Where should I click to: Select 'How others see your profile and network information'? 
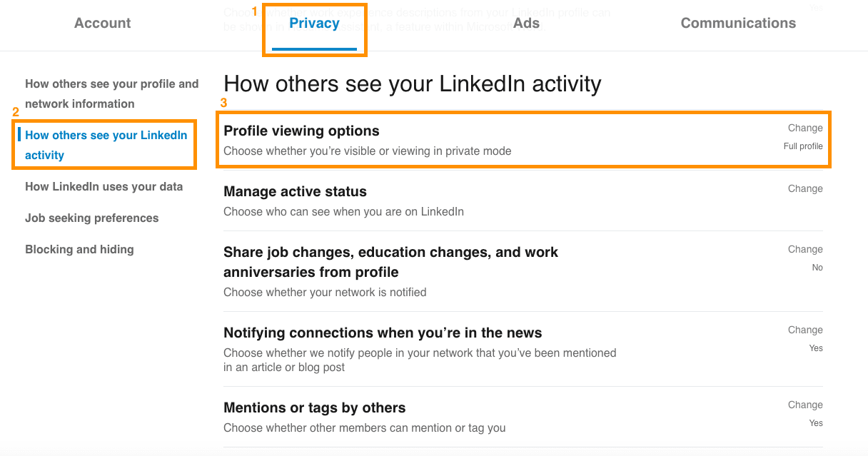[x=111, y=93]
